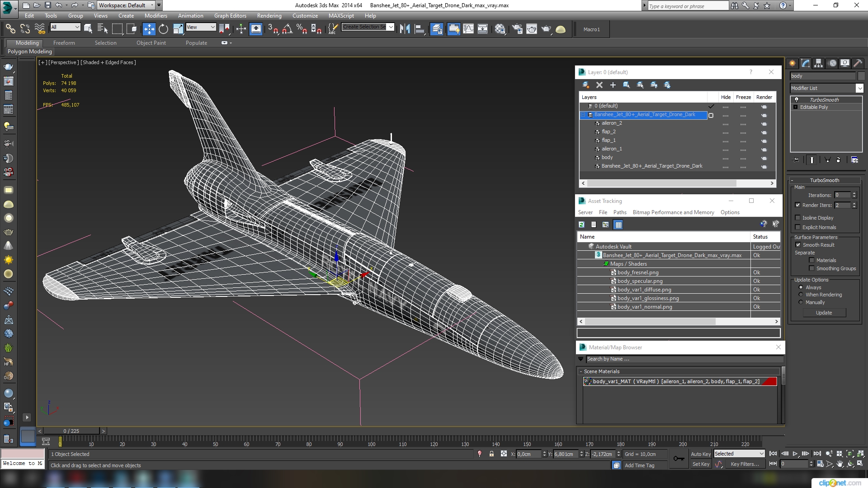Enable Explicit Normals checkbox
Viewport: 868px width, 488px height.
pos(797,227)
